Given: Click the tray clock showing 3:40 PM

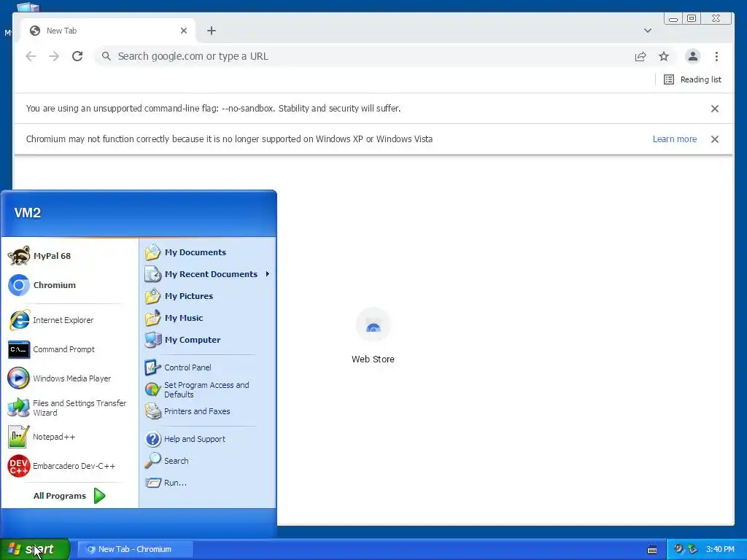Looking at the screenshot, I should pyautogui.click(x=720, y=549).
